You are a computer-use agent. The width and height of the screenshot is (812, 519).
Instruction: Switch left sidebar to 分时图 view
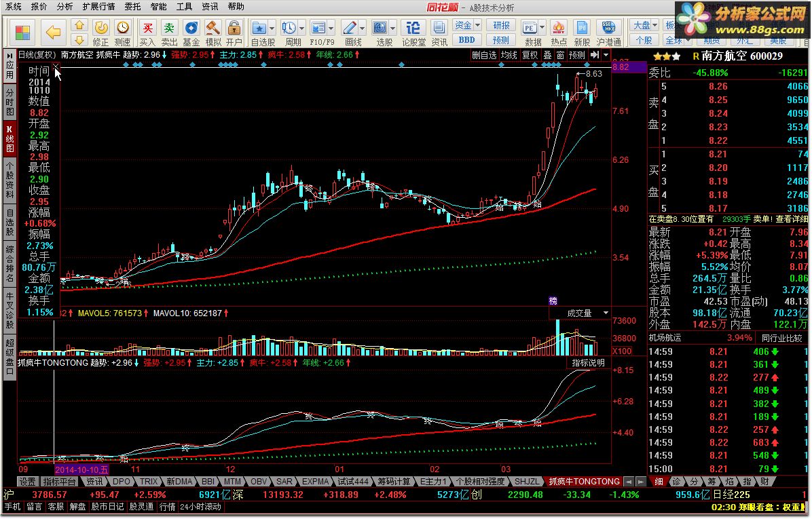[10, 102]
